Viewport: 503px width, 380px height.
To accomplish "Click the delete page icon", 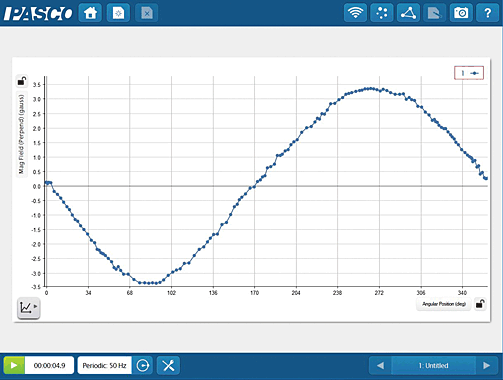I will [x=147, y=13].
